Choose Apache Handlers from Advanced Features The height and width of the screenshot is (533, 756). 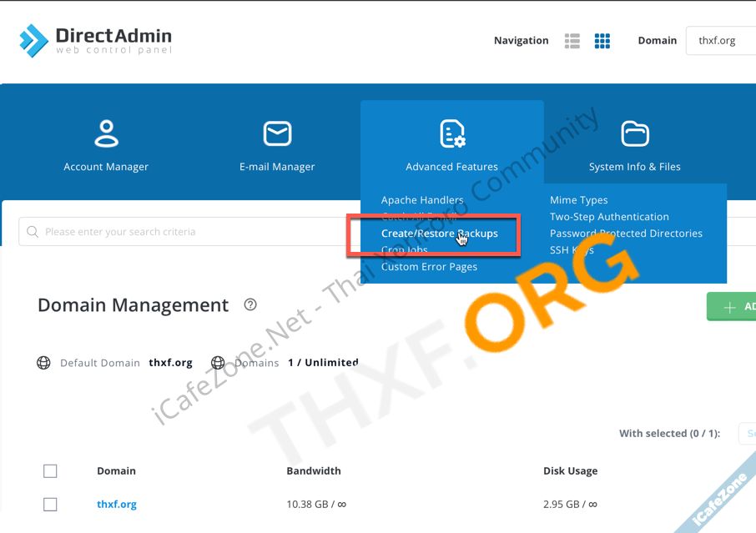point(422,200)
